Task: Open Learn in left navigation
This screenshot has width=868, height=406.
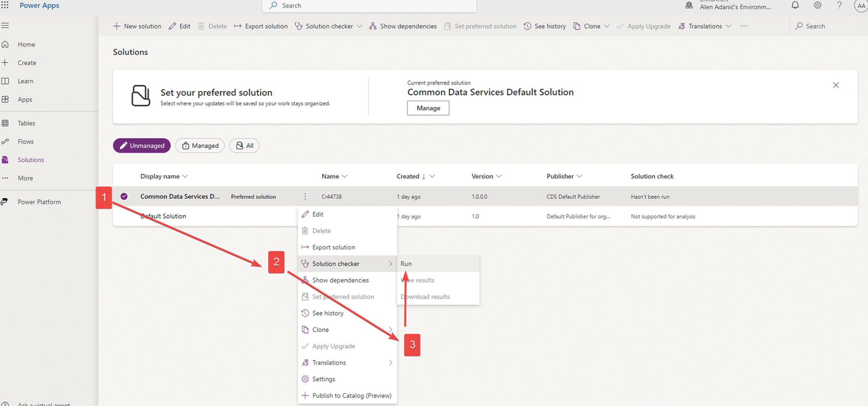Action: [25, 81]
